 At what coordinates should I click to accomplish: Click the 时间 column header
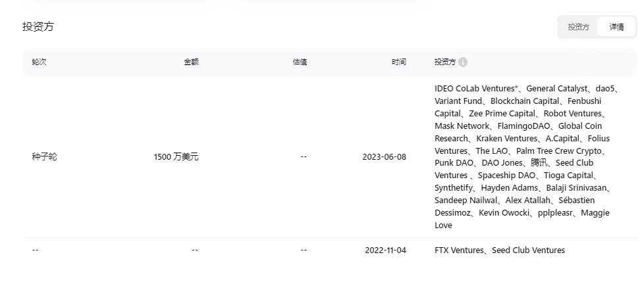coord(398,62)
